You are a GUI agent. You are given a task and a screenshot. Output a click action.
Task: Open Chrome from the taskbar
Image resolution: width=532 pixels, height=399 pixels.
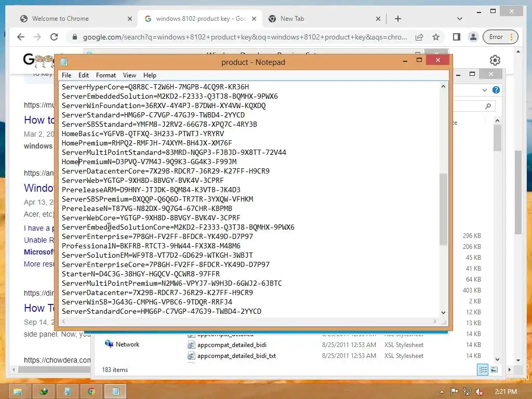coord(91,392)
